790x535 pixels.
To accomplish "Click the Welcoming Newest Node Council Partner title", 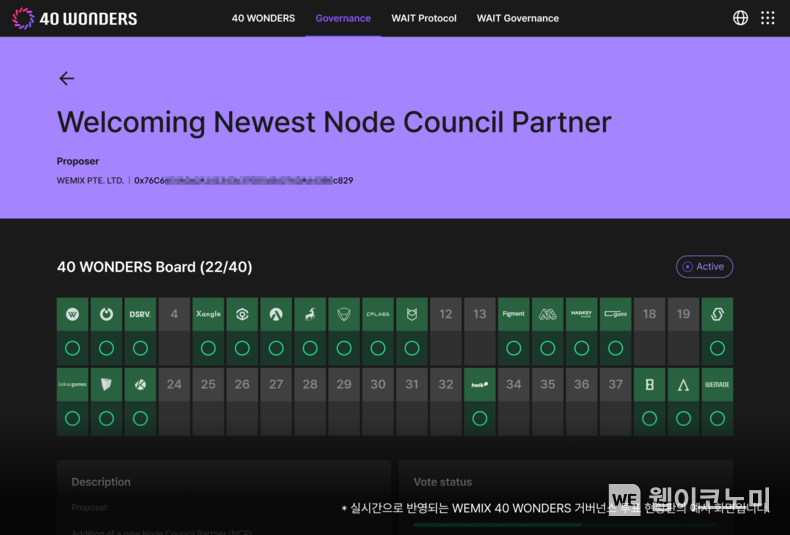I will (x=334, y=122).
